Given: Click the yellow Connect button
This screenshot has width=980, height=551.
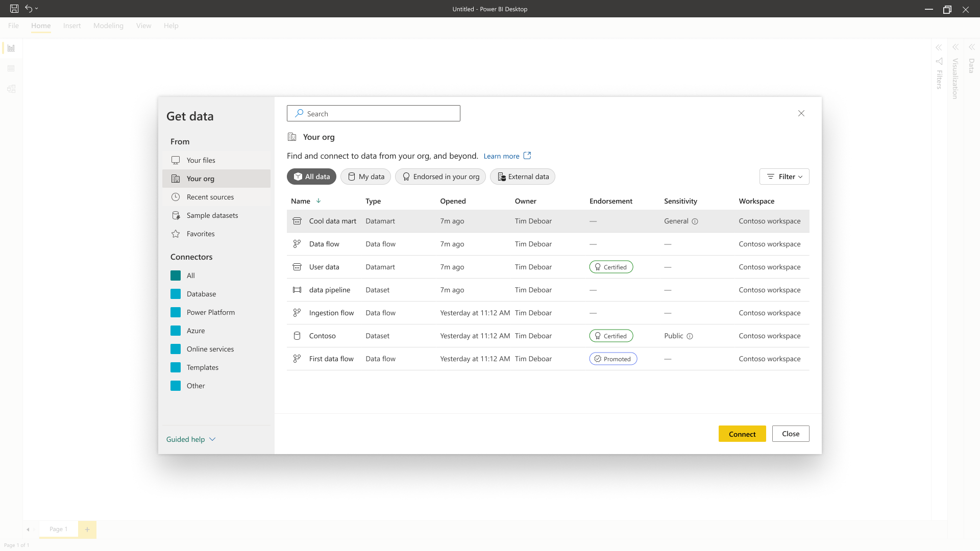Looking at the screenshot, I should pos(742,434).
